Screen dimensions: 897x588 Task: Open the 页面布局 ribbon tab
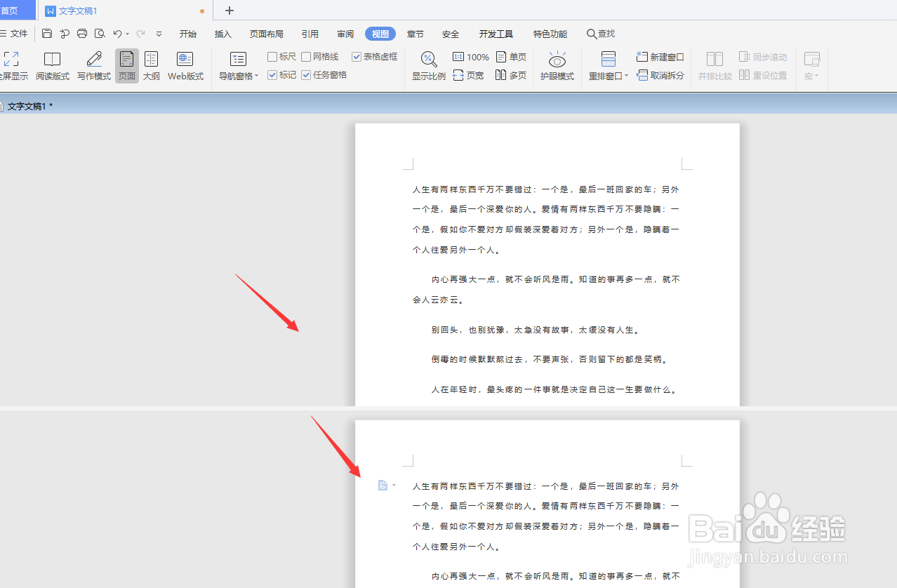[x=267, y=34]
